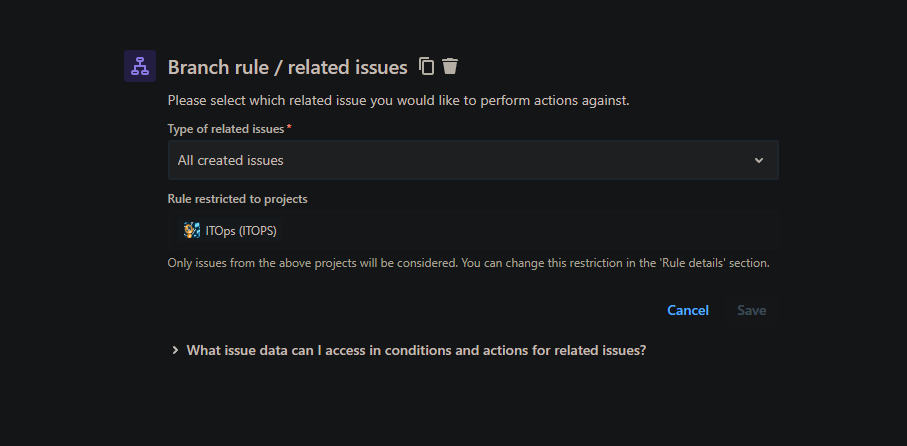Click the 'Rule restricted to projects' label

pyautogui.click(x=237, y=199)
